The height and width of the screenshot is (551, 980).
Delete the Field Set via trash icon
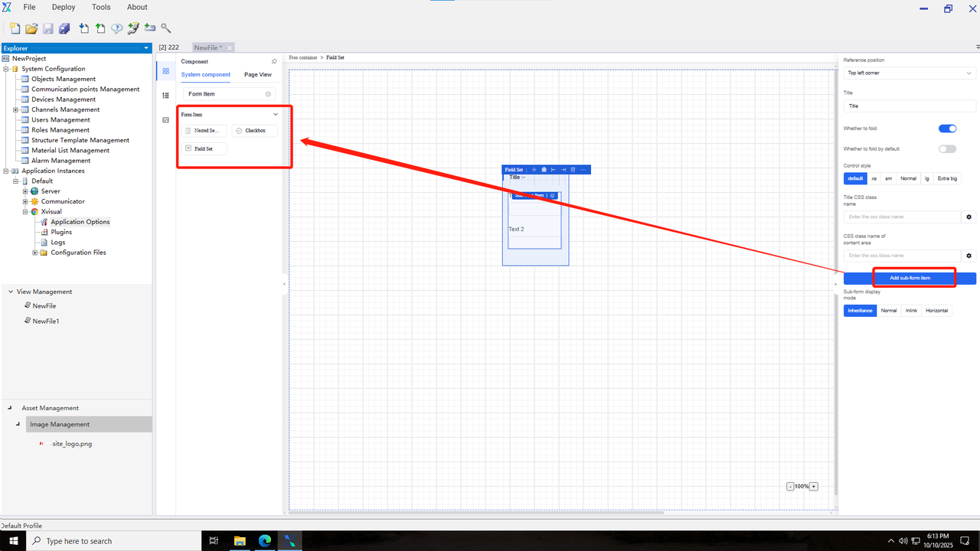573,170
